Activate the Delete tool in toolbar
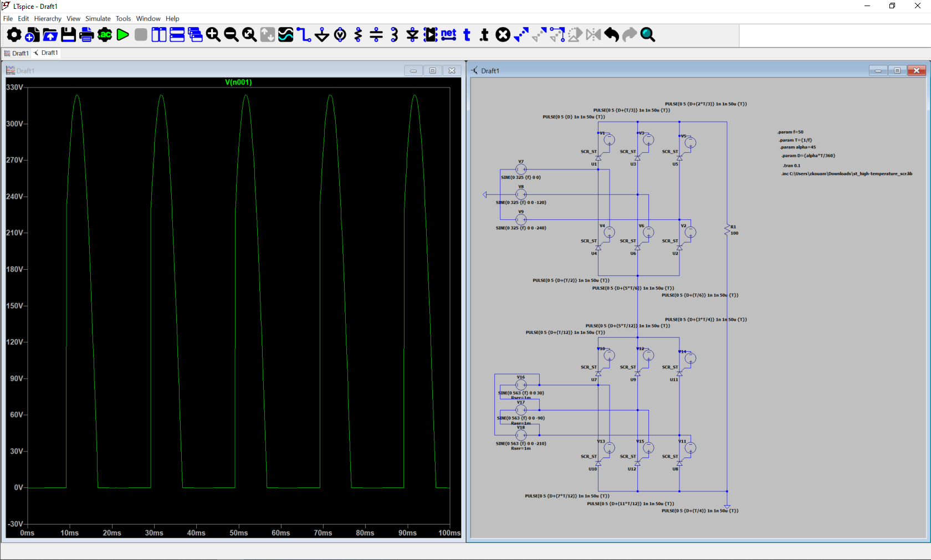931x560 pixels. (x=503, y=35)
